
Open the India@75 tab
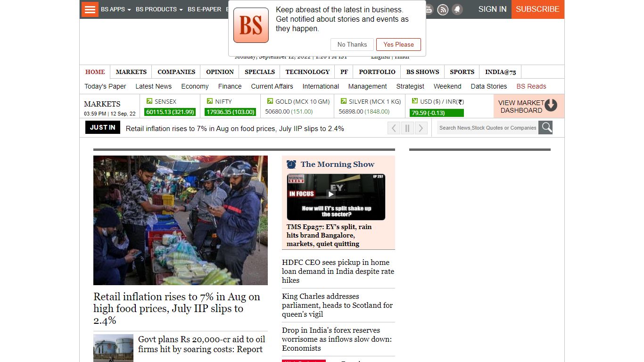pyautogui.click(x=501, y=72)
